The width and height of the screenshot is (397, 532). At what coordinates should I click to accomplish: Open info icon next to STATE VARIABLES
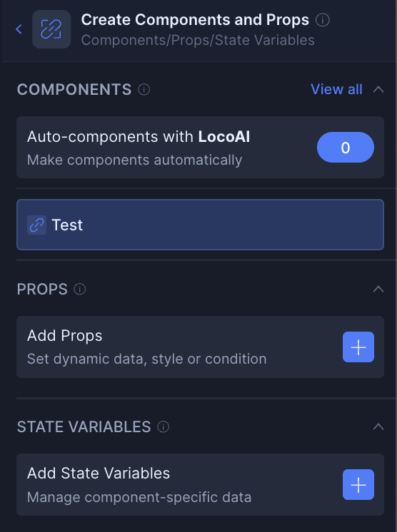(x=164, y=427)
